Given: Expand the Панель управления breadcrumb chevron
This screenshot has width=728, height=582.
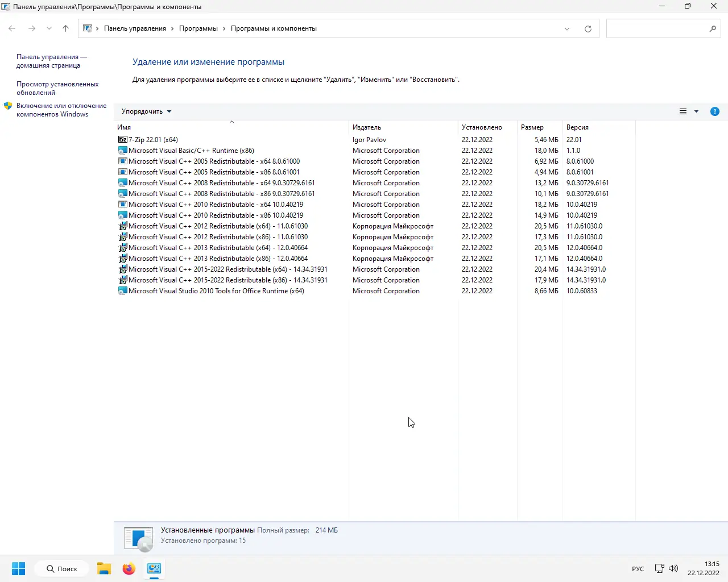Looking at the screenshot, I should click(172, 28).
